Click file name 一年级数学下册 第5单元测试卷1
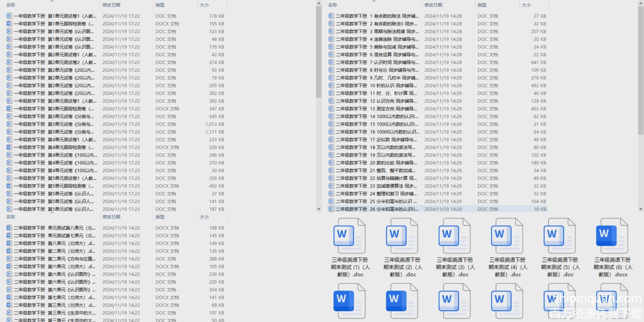 [55, 178]
